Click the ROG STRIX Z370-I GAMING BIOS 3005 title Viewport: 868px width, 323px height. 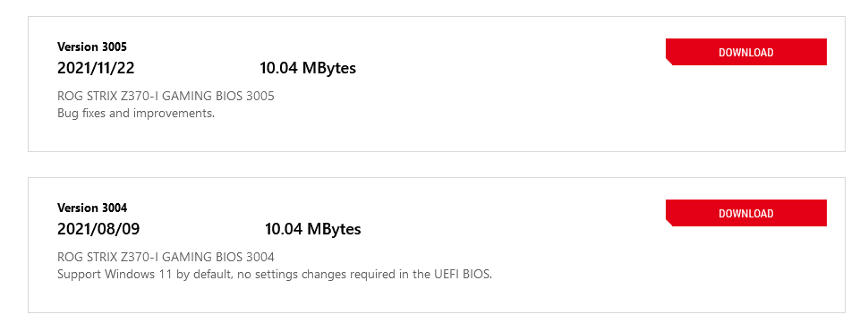pos(166,97)
